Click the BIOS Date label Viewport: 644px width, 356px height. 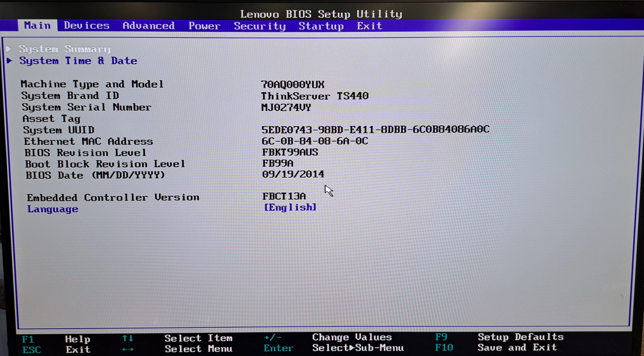click(95, 175)
